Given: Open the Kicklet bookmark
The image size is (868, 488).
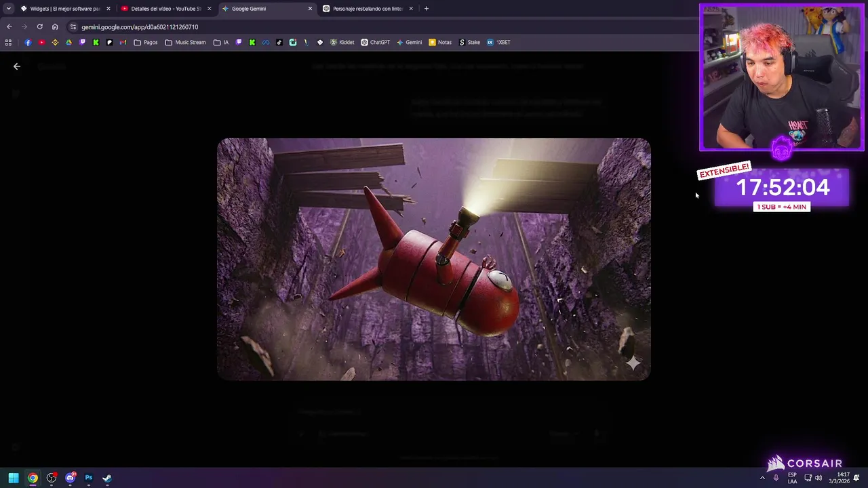Looking at the screenshot, I should pos(342,42).
